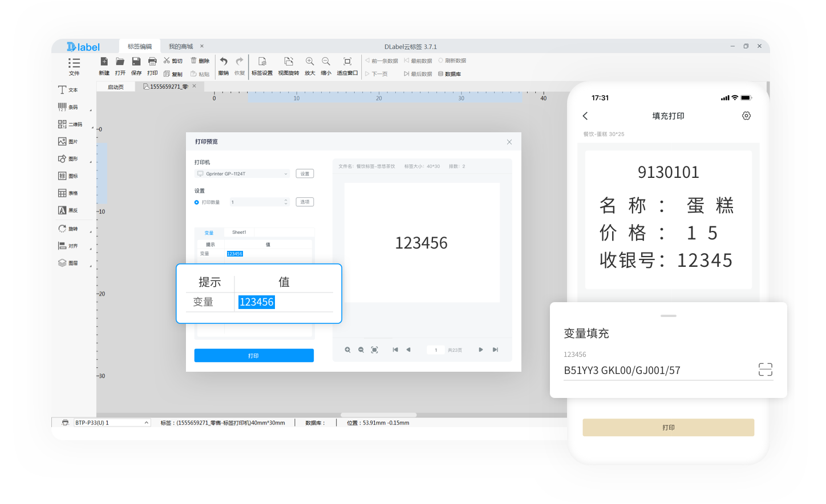Go back on the phone 填充打印 screen

pos(585,116)
